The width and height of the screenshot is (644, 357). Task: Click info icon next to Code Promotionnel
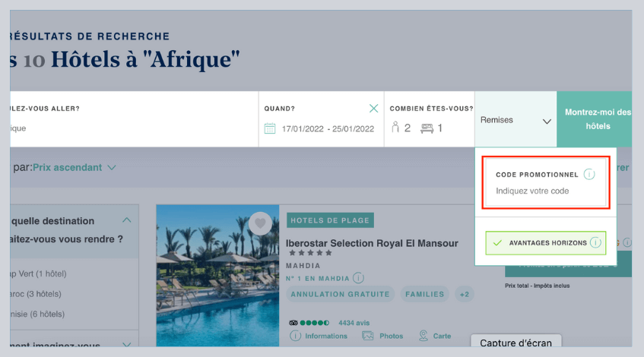(589, 175)
